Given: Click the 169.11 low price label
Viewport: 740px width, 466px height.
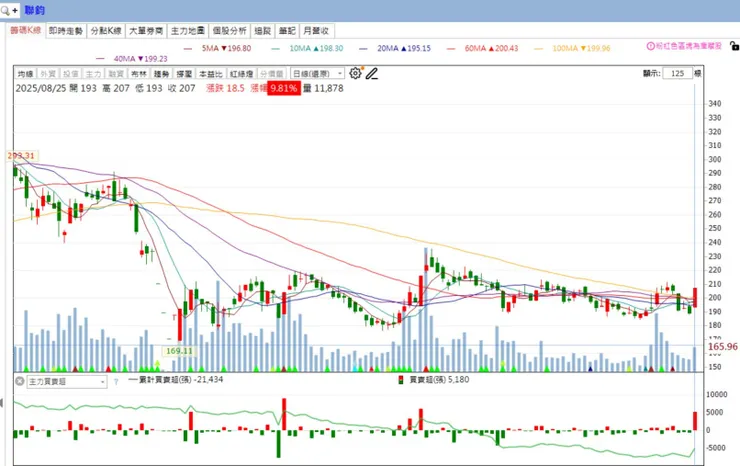Looking at the screenshot, I should [179, 351].
